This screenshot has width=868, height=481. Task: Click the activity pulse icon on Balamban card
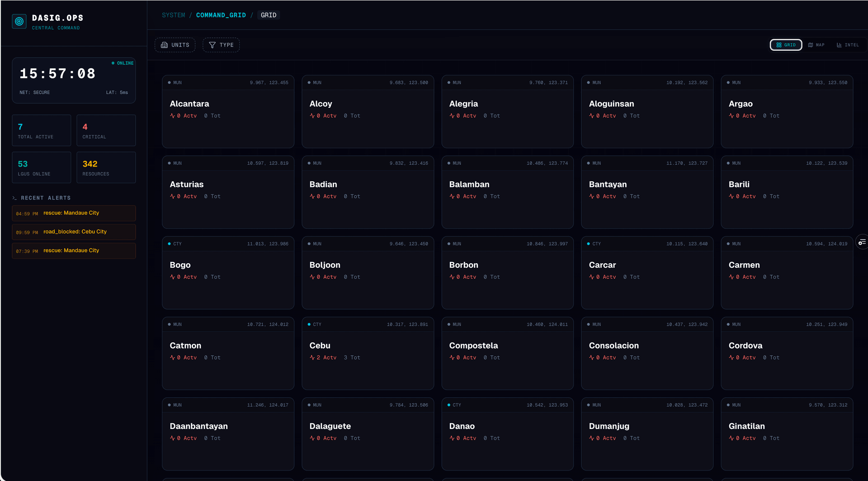[x=452, y=196]
